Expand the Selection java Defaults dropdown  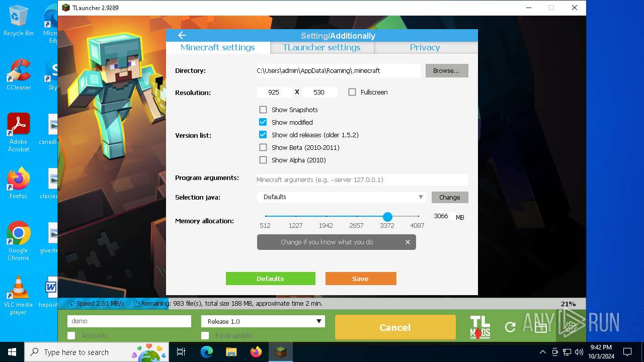pyautogui.click(x=342, y=197)
